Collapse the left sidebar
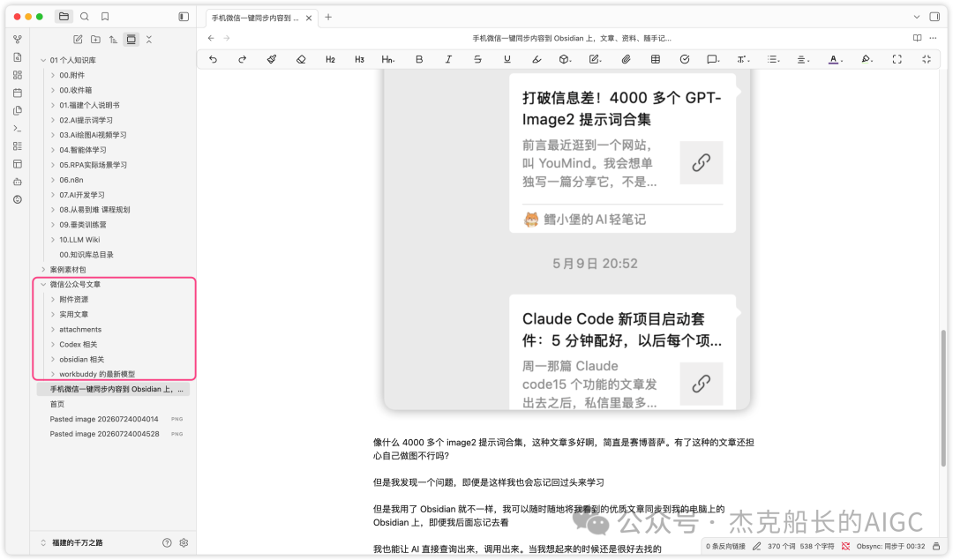Viewport: 953px width, 560px height. tap(184, 17)
